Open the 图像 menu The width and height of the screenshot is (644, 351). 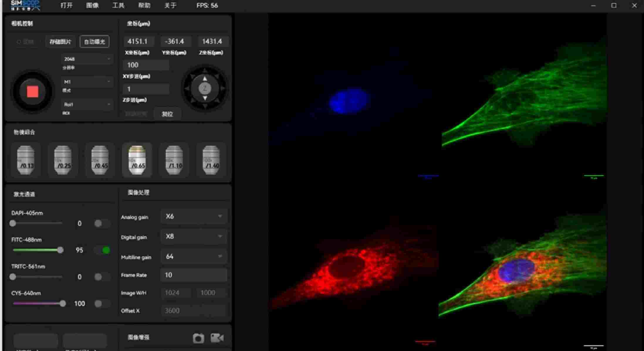92,6
